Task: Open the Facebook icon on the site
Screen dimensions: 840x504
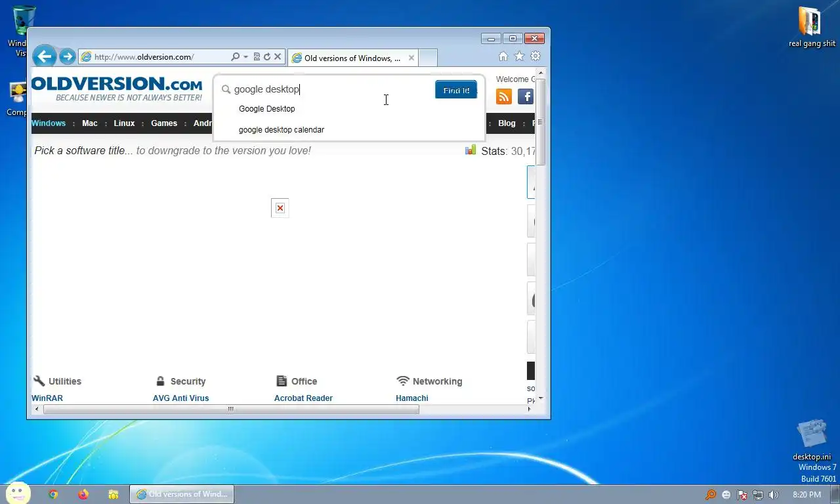Action: [x=526, y=96]
